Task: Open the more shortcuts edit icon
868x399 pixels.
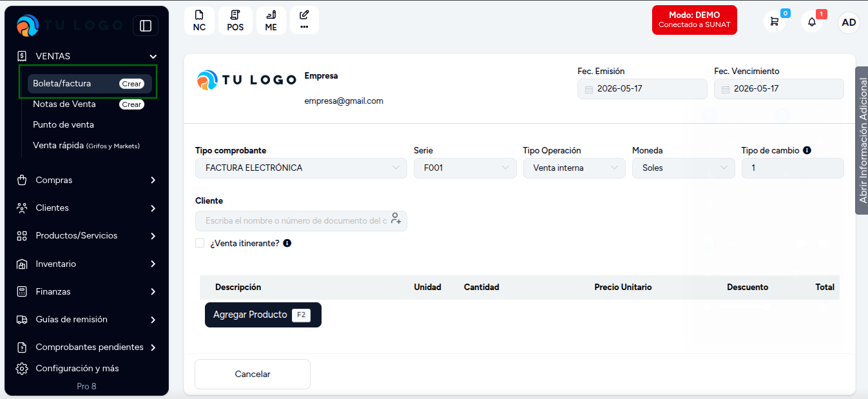Action: [x=304, y=21]
